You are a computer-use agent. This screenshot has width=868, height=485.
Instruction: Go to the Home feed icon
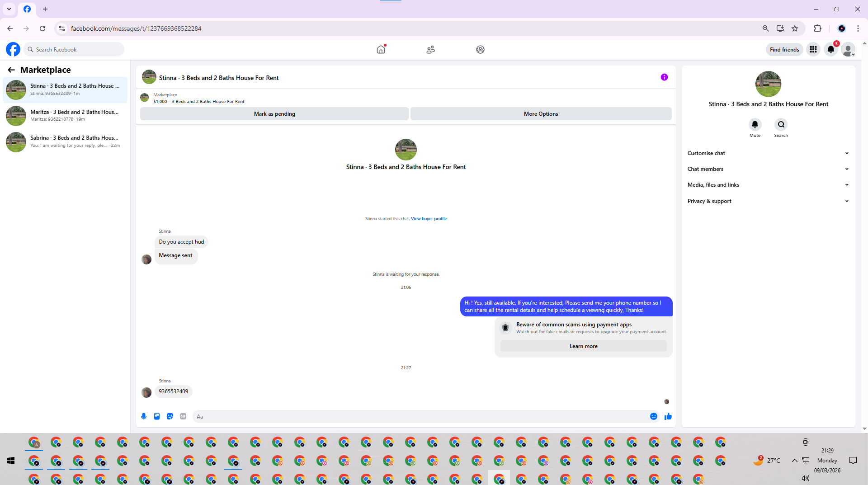coord(381,49)
